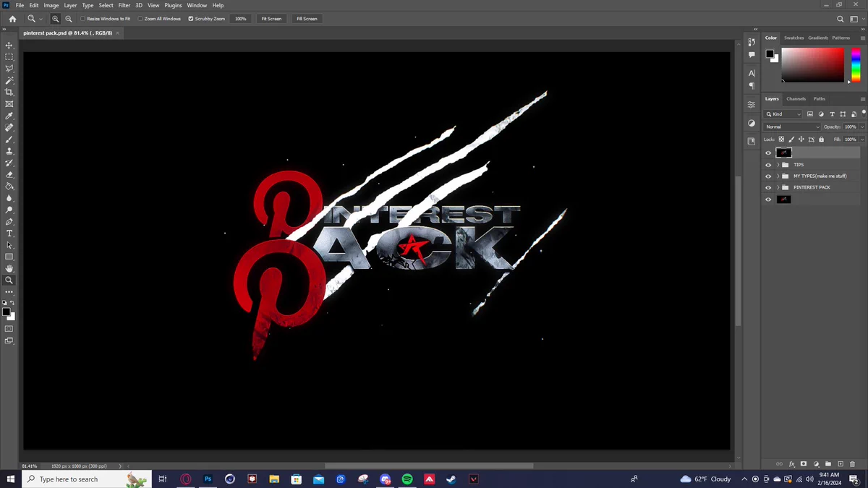Open the Opacity slider dropdown arrow
868x488 pixels.
(861, 127)
